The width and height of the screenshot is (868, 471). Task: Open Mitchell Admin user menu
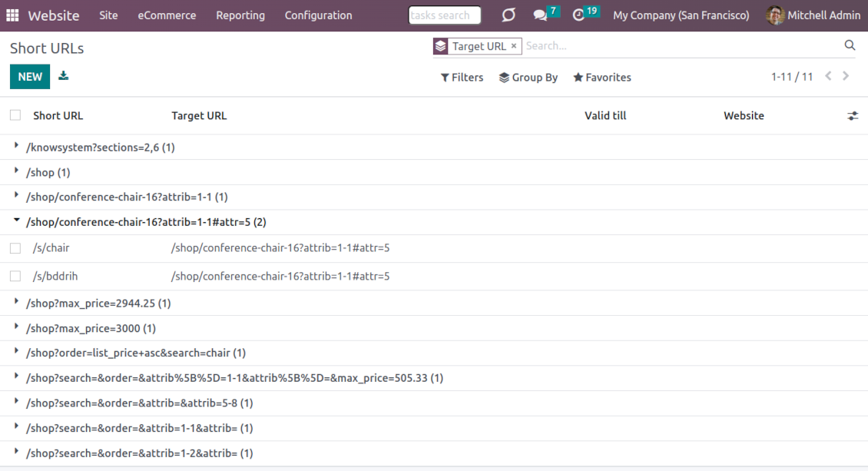(813, 15)
